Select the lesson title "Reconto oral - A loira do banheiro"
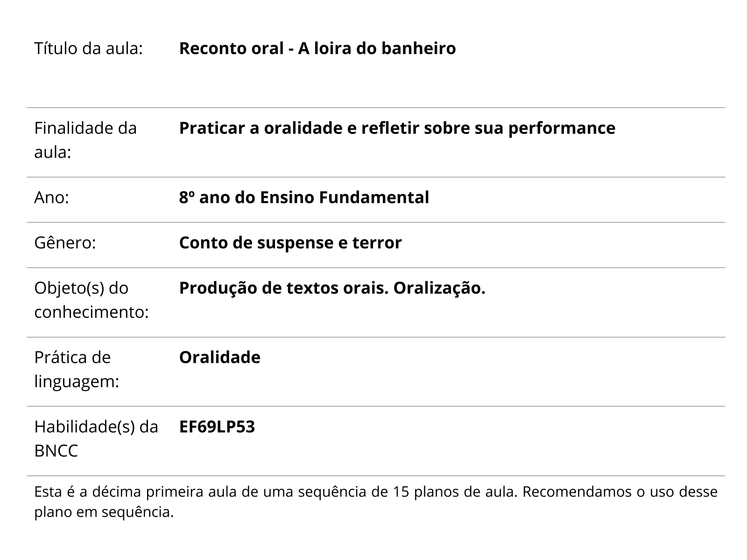Viewport: 747px width, 560px height. 317,49
